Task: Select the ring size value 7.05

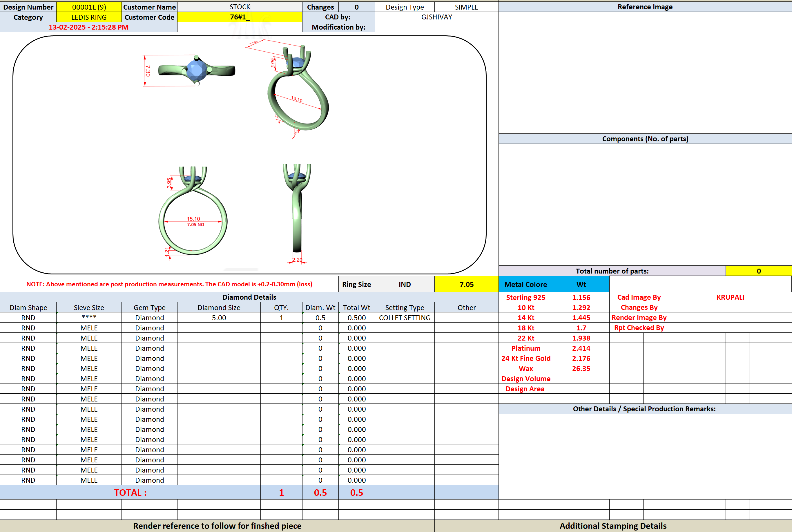Action: [x=466, y=284]
